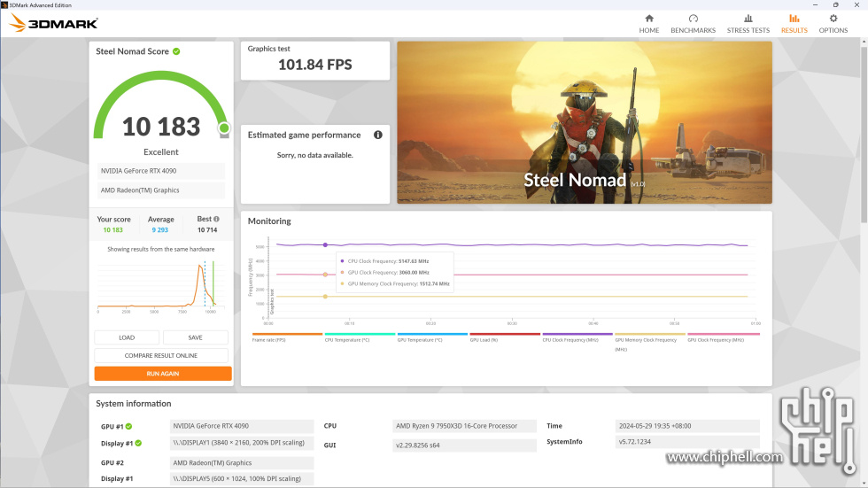The height and width of the screenshot is (488, 868).
Task: Minimize the 3DMark window
Action: (x=815, y=5)
